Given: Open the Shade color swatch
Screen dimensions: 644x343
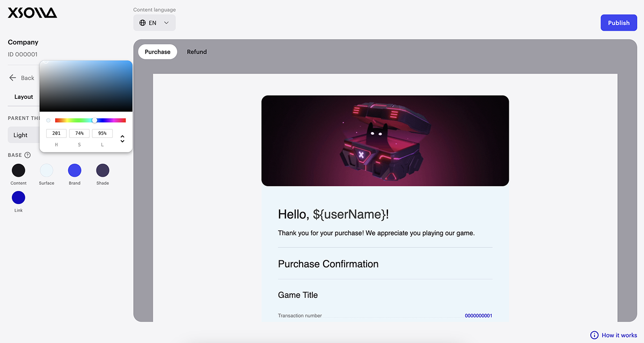Looking at the screenshot, I should (x=103, y=171).
